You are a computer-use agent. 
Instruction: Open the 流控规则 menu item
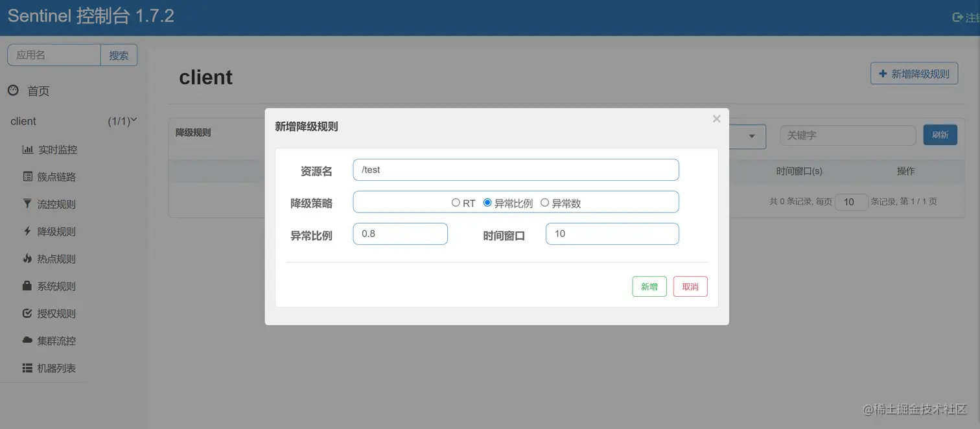coord(57,204)
